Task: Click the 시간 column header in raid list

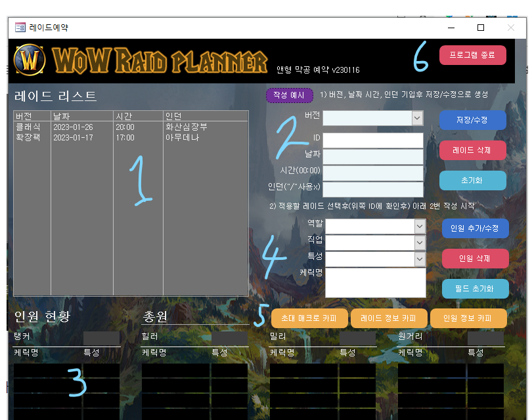Action: point(138,116)
